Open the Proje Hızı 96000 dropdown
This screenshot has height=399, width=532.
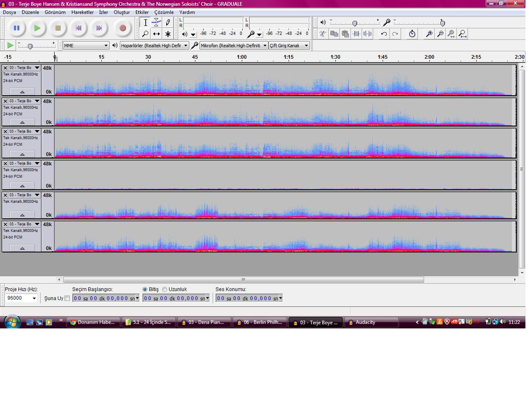(x=21, y=298)
